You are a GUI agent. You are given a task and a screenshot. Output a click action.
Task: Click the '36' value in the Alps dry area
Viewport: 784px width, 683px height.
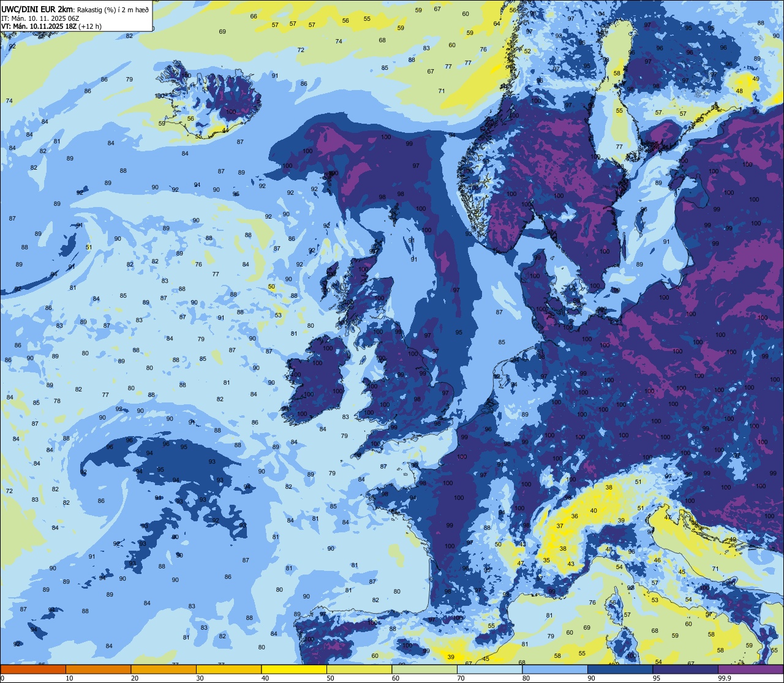575,516
